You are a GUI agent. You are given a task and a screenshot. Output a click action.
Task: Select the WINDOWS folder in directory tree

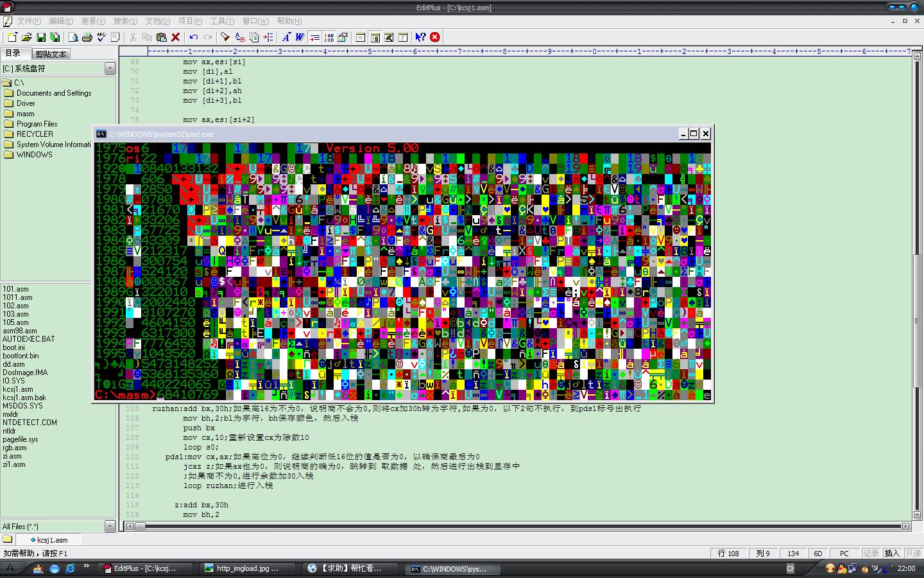[35, 155]
